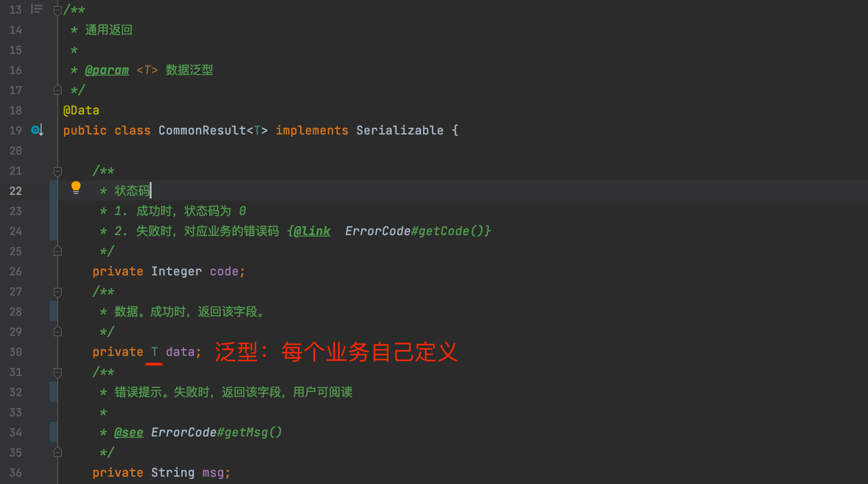Collapse the class Javadoc fold at line 13

tap(58, 10)
